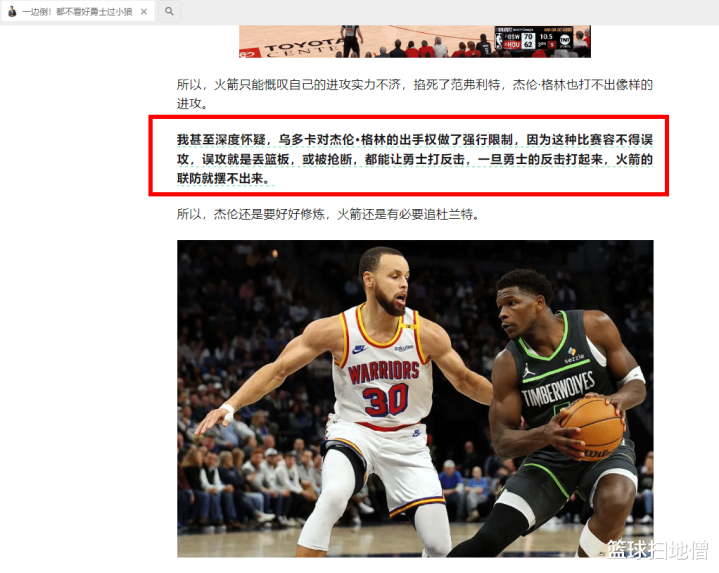Viewport: 719px width, 573px height.
Task: Select the 一边倒！都不看好勇士过小狼 tab
Action: pyautogui.click(x=77, y=11)
